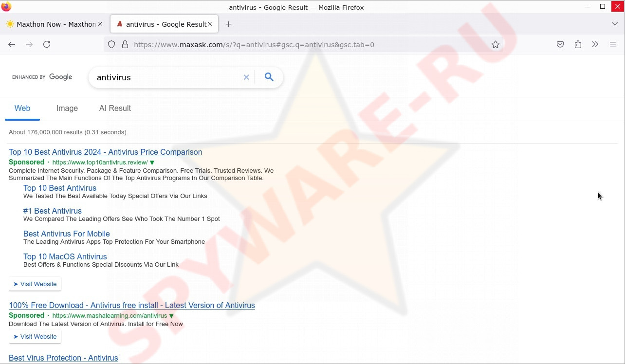Image resolution: width=625 pixels, height=364 pixels.
Task: Select the antivirus Google Result tab
Action: (165, 24)
